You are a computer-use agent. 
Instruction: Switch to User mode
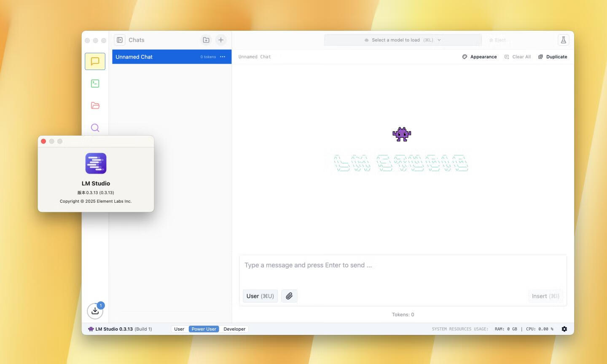pyautogui.click(x=179, y=329)
